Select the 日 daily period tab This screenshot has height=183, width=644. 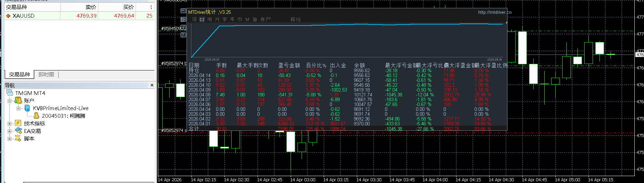(202, 19)
